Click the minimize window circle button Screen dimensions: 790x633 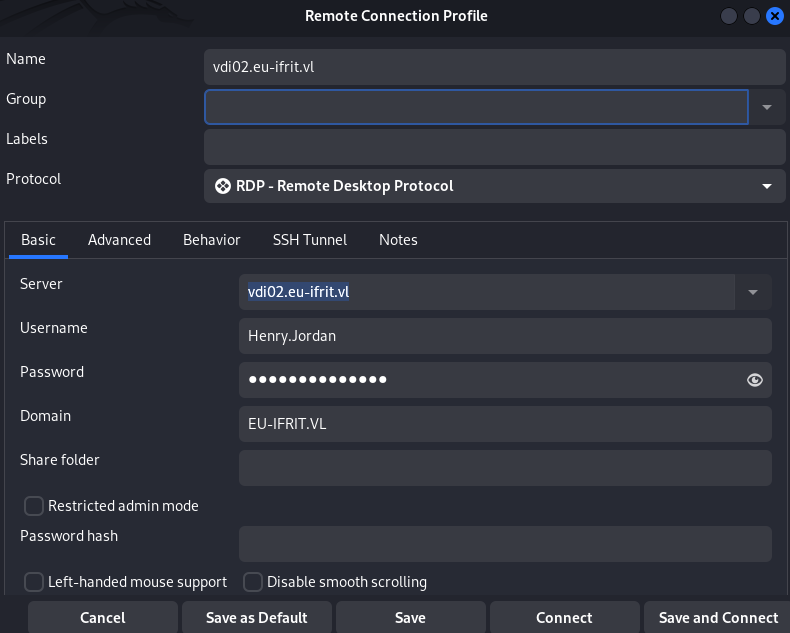click(729, 16)
